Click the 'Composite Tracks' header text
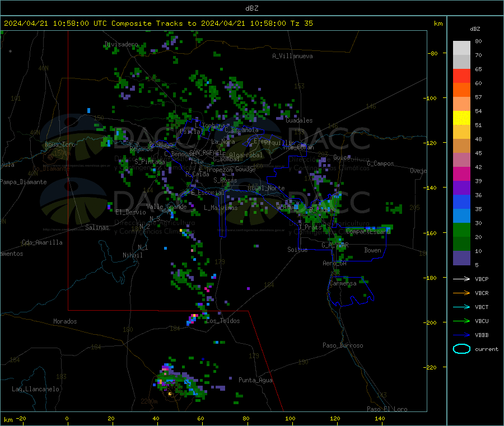The height and width of the screenshot is (426, 504). (x=147, y=24)
